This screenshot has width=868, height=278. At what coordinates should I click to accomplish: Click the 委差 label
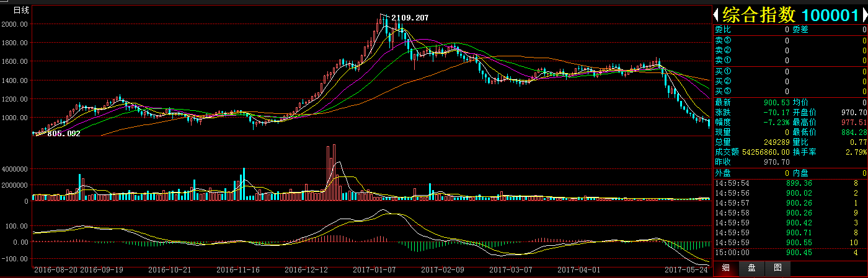801,29
